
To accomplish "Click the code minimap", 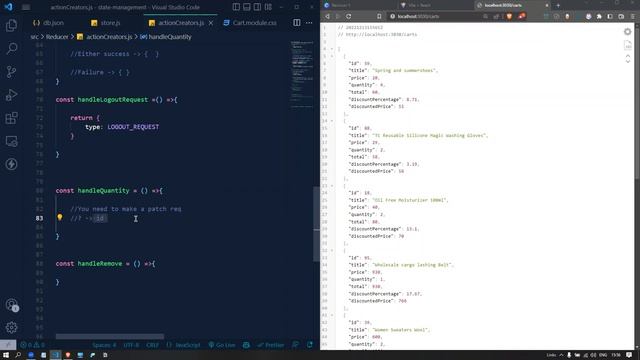I will coord(302,73).
